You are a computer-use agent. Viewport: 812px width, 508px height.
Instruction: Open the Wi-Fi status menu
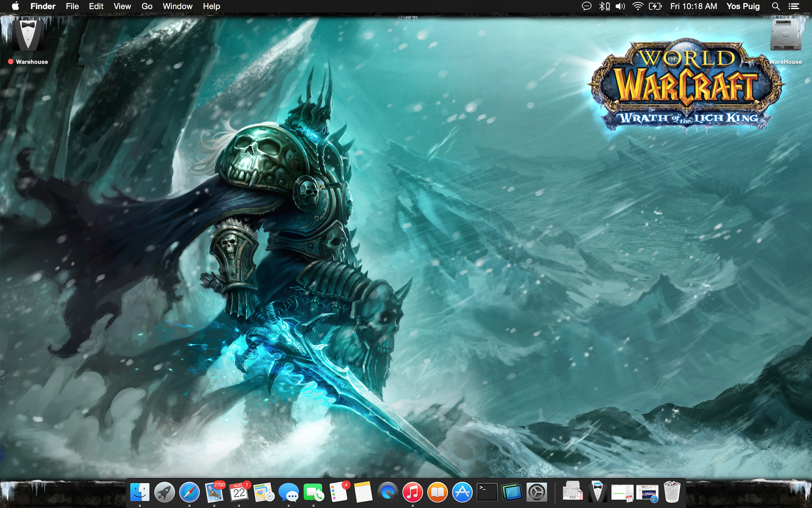point(637,6)
